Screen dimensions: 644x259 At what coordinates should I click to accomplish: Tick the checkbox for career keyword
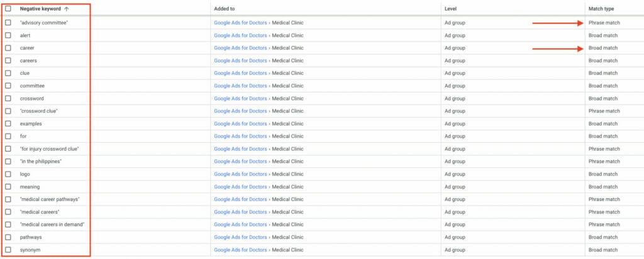click(x=8, y=48)
